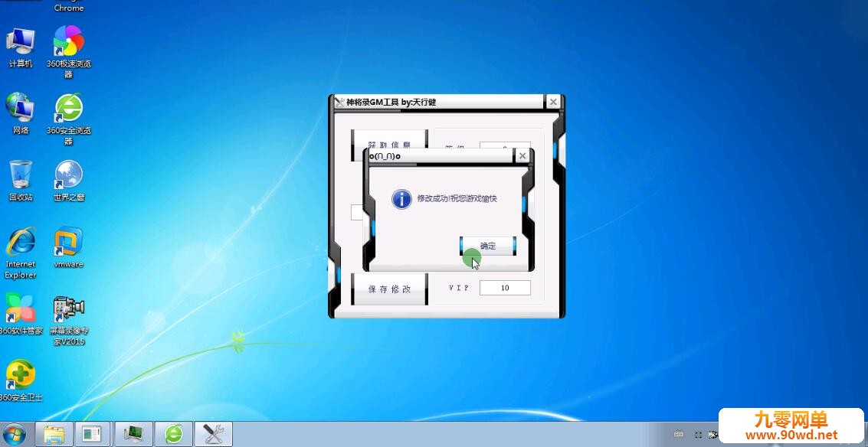Click the wrench icon in the GM tool title bar
868x447 pixels.
(339, 102)
